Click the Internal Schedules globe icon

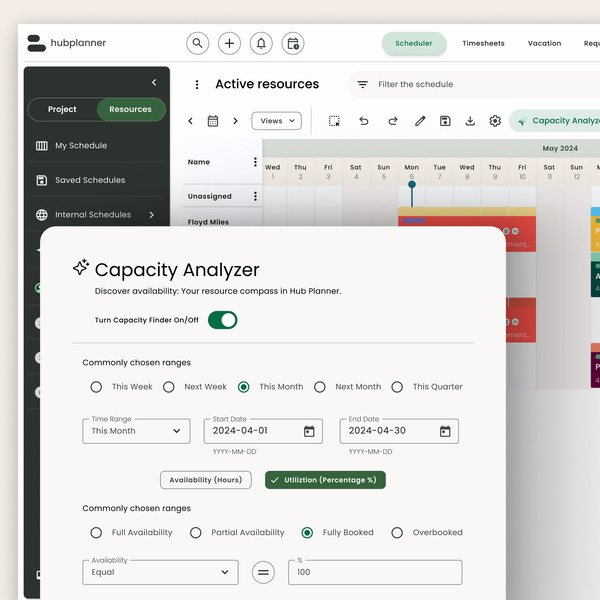tap(42, 215)
